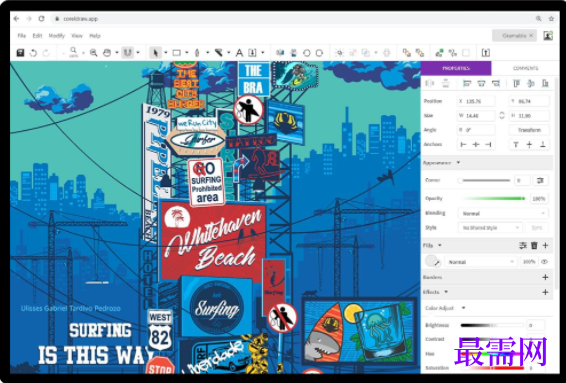Toggle bottom anchor in Anchors row
The image size is (566, 383).
tap(542, 144)
